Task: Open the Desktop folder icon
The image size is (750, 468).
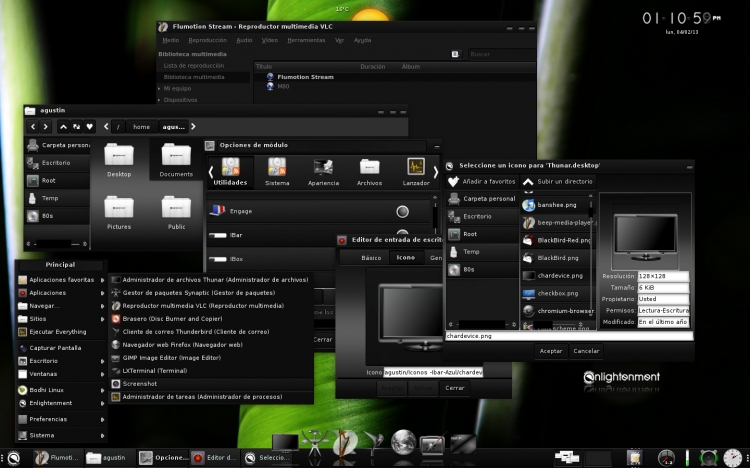Action: coord(119,155)
